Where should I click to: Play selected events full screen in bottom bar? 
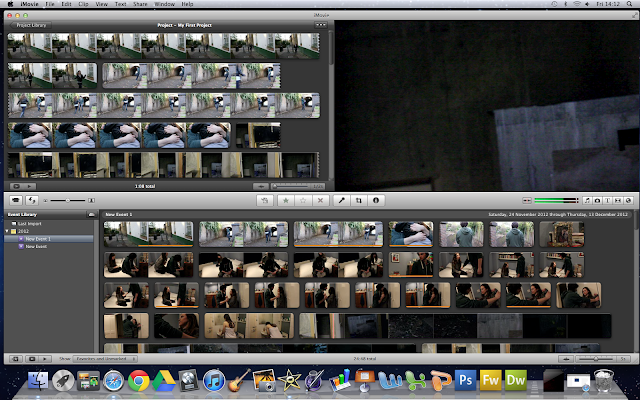click(x=32, y=359)
